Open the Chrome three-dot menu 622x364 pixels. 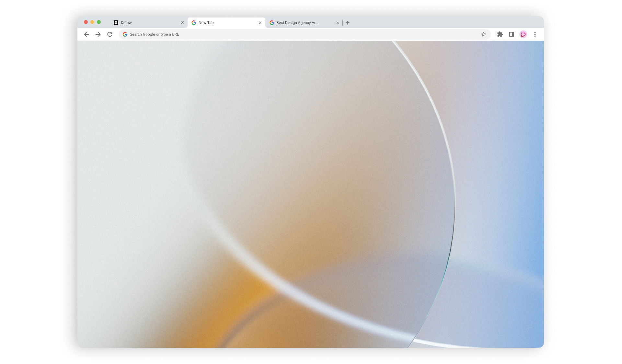coord(535,34)
